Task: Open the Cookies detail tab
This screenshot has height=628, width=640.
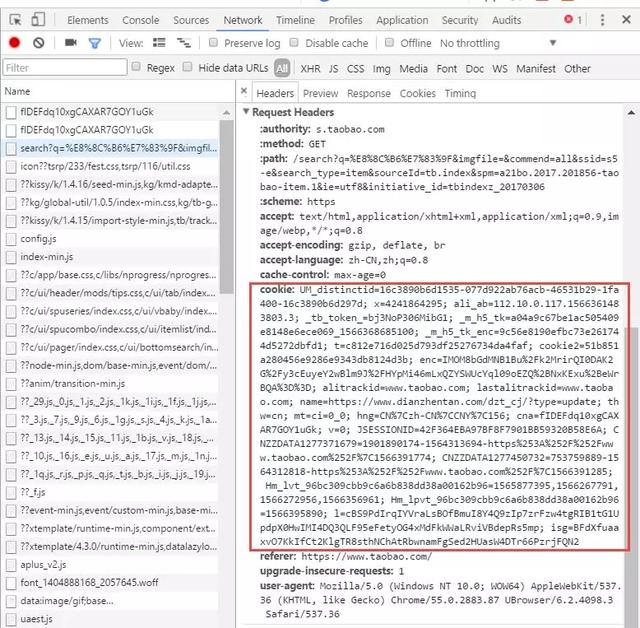Action: pos(418,93)
